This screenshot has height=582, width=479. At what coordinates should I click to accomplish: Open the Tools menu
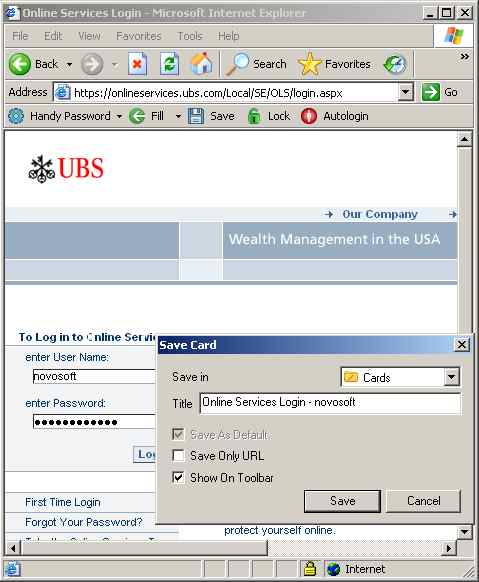(190, 36)
